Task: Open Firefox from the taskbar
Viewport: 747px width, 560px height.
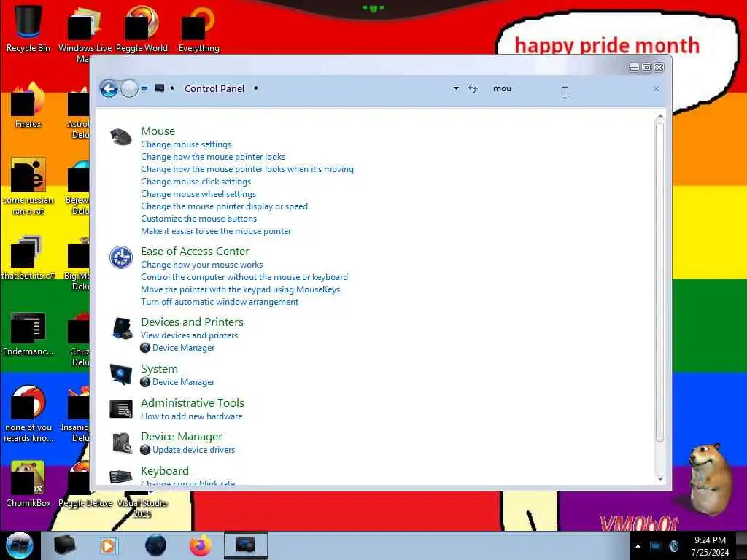Action: (201, 545)
